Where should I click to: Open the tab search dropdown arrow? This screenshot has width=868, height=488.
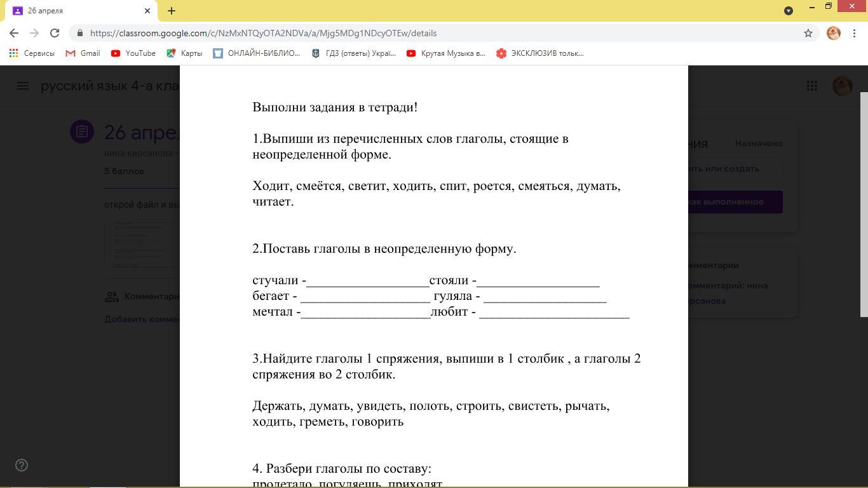789,10
